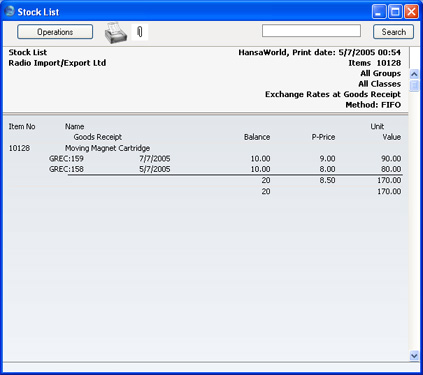Click the Moving Magnet Cartridge item name
The image size is (423, 375).
point(107,148)
